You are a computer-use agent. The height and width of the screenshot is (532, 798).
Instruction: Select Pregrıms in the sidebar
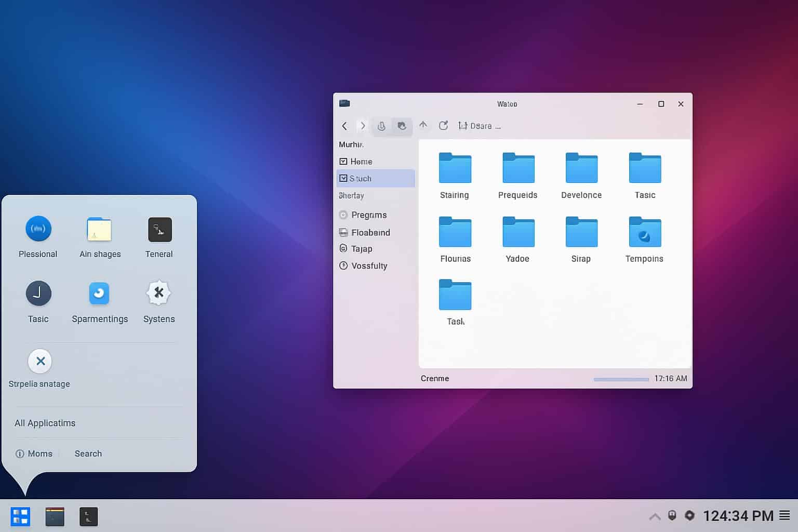(x=368, y=215)
